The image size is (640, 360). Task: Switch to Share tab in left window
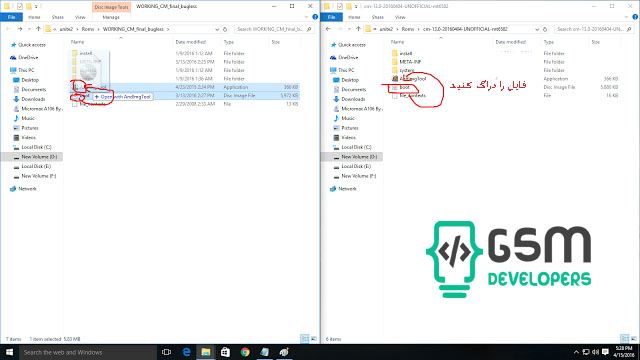click(58, 17)
